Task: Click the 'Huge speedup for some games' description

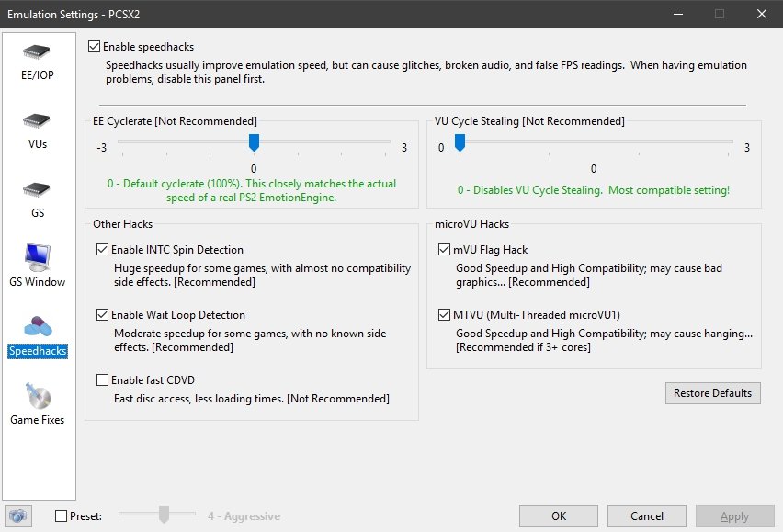Action: click(263, 275)
